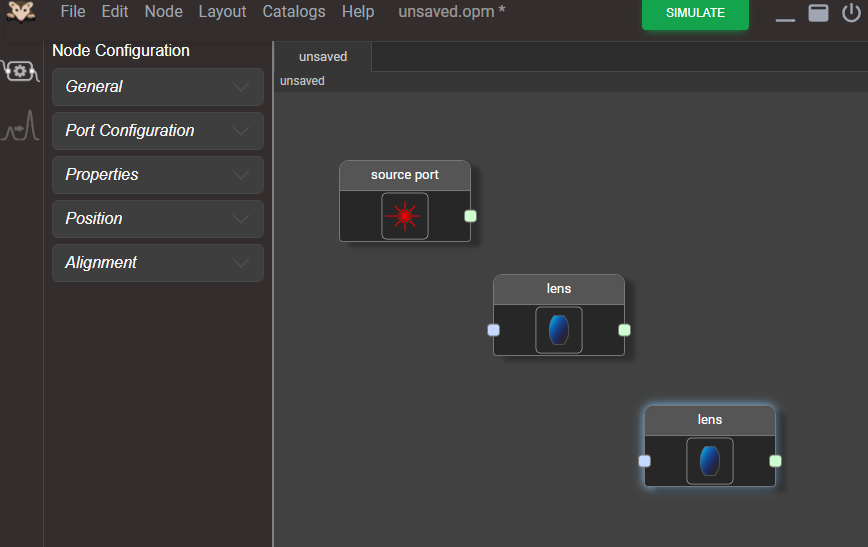This screenshot has height=547, width=868.
Task: Expand the Port Configuration section
Action: tap(158, 131)
